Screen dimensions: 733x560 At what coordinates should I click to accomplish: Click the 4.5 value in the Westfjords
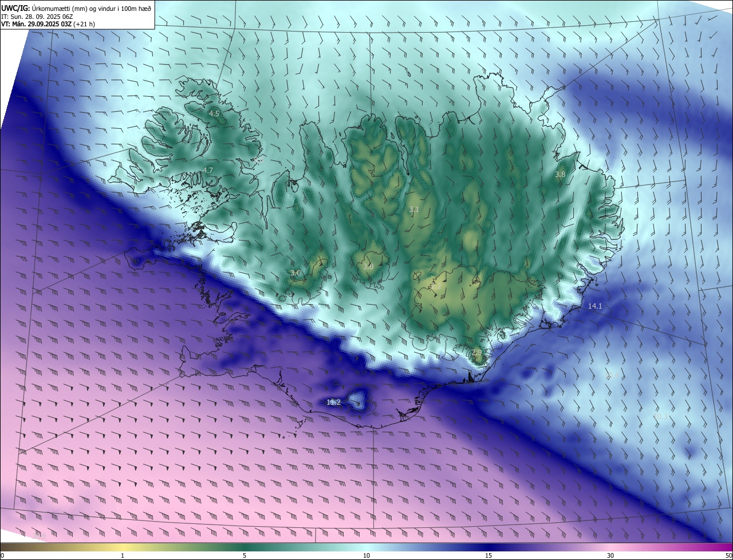[214, 114]
